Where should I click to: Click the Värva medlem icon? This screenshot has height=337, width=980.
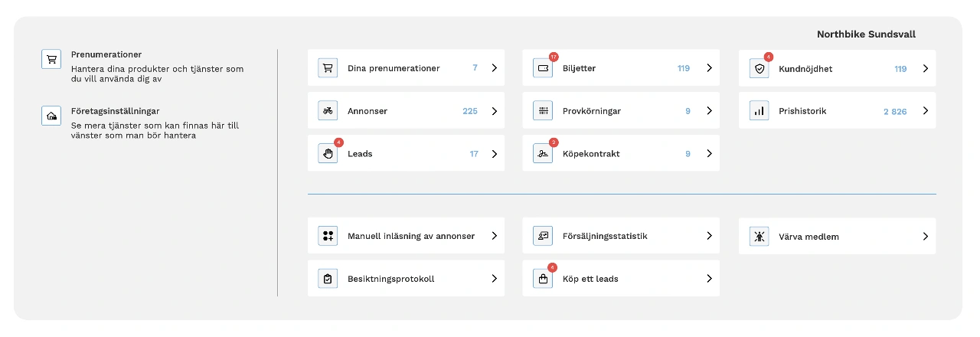coord(759,237)
